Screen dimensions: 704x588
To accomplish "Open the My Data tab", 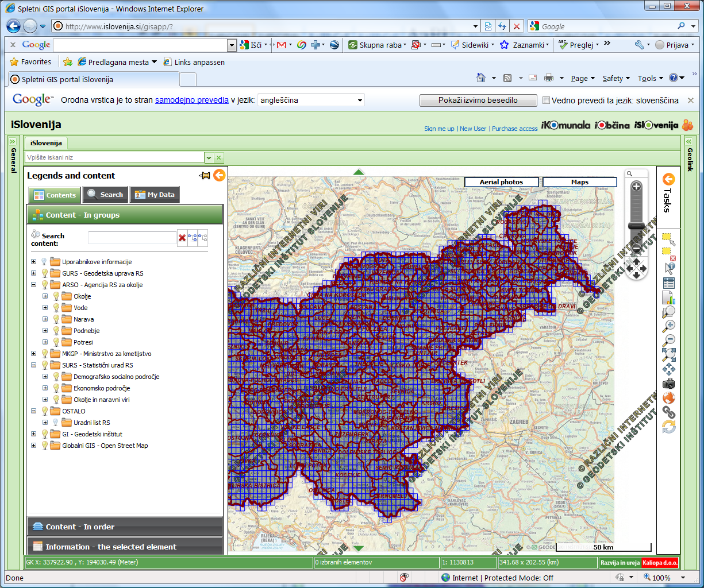I will (x=155, y=195).
